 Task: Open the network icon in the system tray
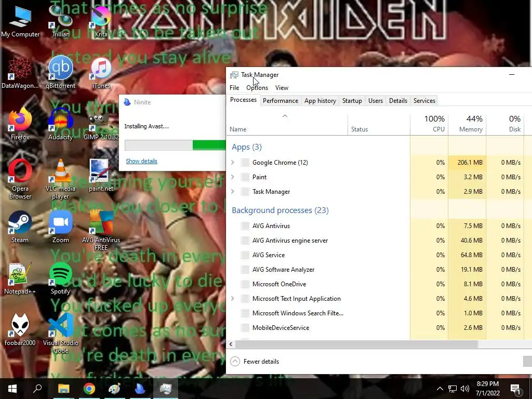coord(453,389)
